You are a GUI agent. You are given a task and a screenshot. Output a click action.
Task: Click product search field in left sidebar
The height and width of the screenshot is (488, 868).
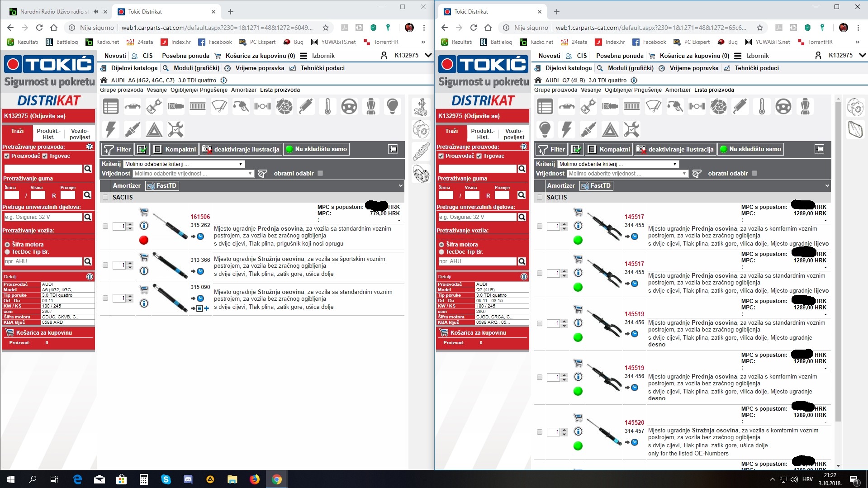tap(43, 169)
